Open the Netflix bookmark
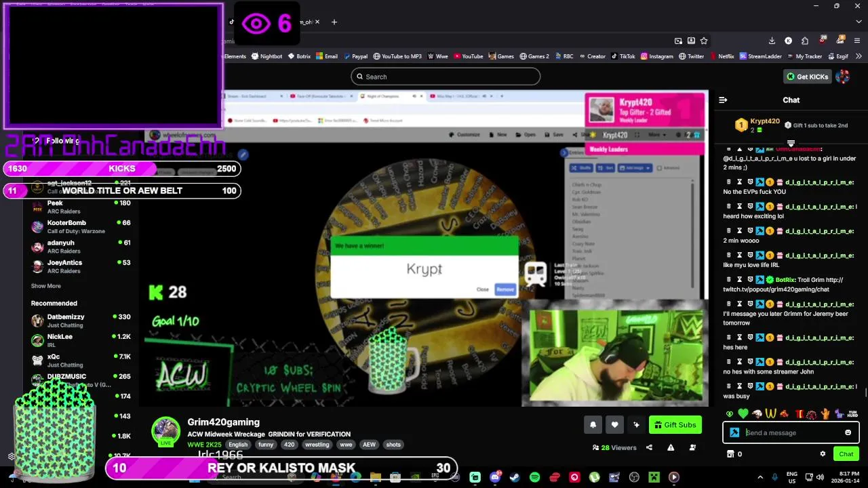 (722, 56)
